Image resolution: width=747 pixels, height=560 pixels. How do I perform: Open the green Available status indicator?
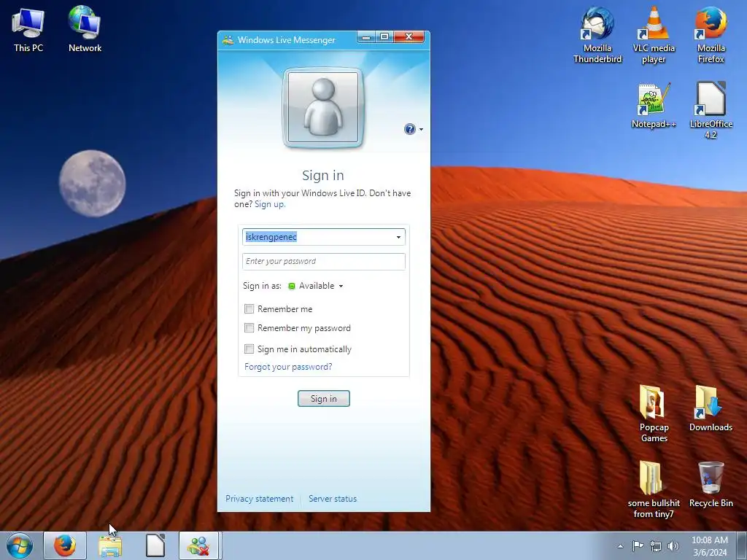292,286
